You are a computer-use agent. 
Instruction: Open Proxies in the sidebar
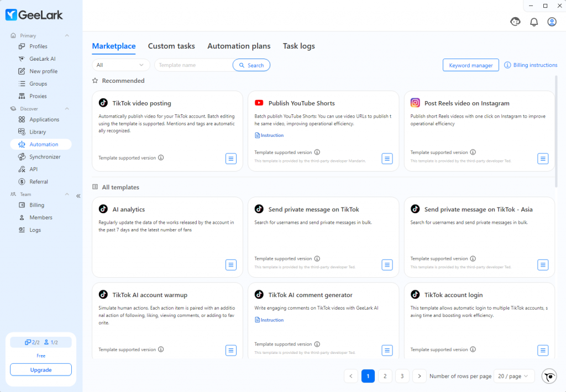41,96
